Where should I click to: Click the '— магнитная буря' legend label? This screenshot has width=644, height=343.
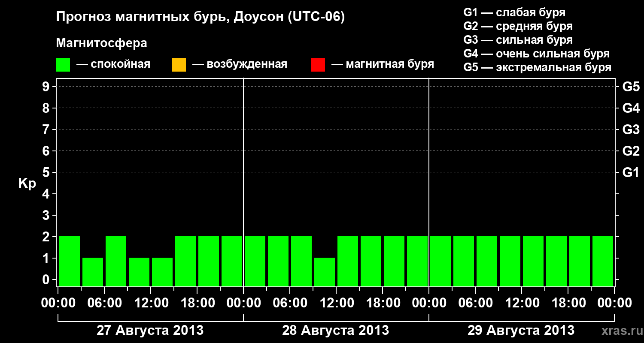click(x=383, y=64)
